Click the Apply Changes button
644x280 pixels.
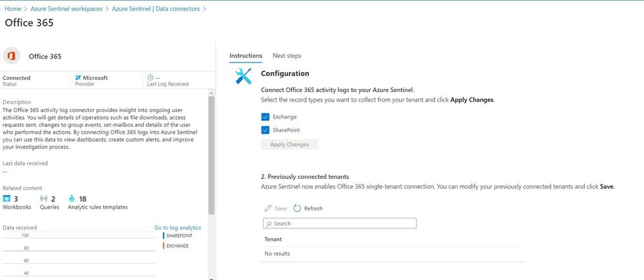point(289,144)
